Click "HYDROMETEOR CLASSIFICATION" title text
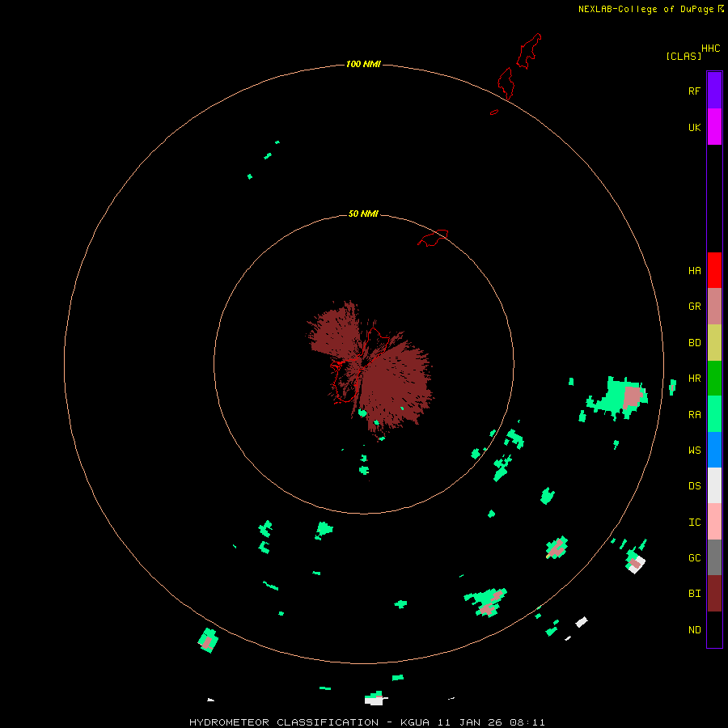Viewport: 728px width, 728px height. [x=284, y=722]
